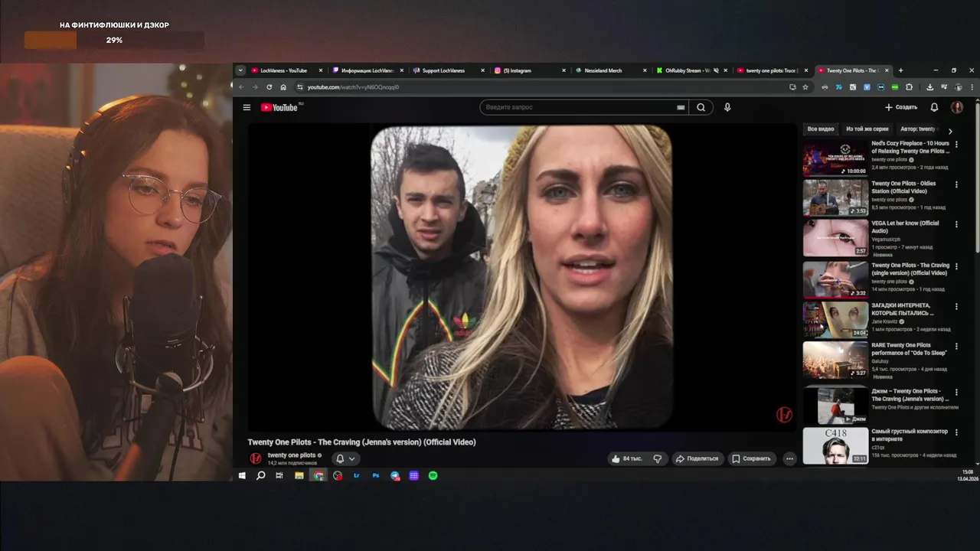The height and width of the screenshot is (551, 980).
Task: Open Chrome home page button
Action: pos(283,87)
